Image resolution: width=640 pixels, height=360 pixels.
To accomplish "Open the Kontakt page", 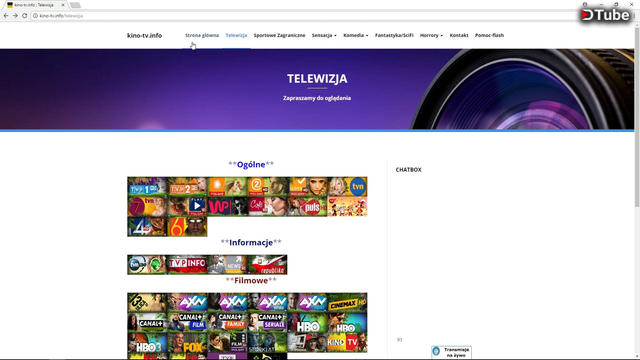I will tap(459, 36).
